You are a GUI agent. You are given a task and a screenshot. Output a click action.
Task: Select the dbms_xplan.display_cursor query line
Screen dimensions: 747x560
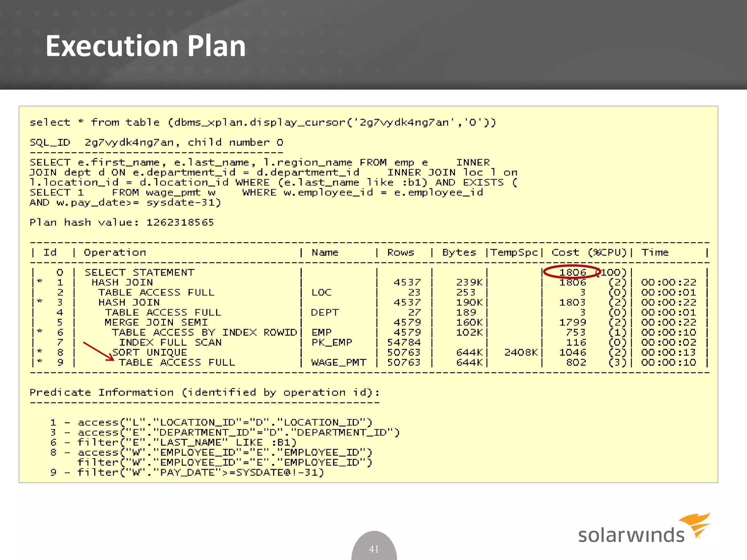coord(263,122)
